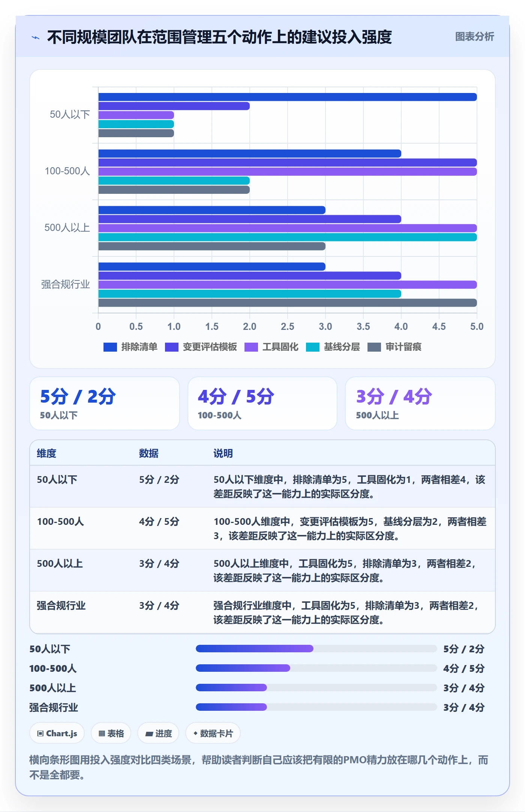525x812 pixels.
Task: Open the 3分 / 4分 data card
Action: point(420,403)
